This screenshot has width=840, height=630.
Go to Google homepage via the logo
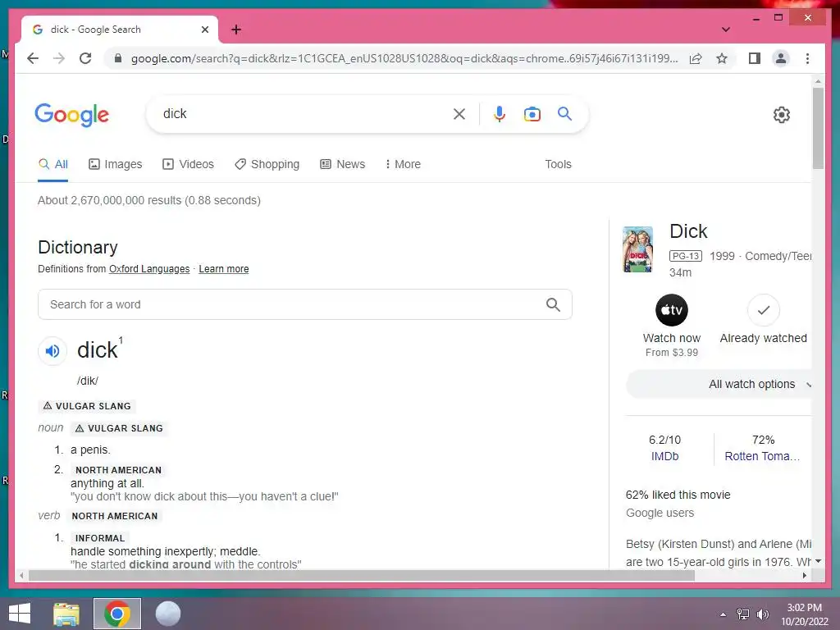[72, 115]
